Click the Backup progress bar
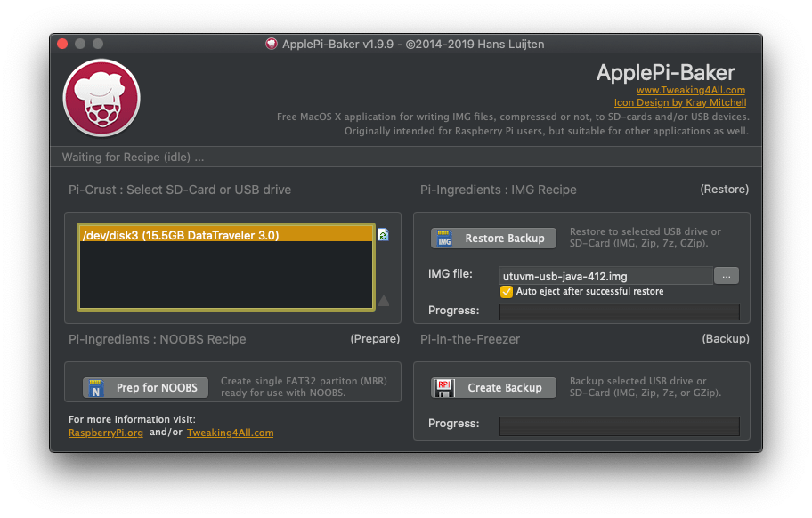 pyautogui.click(x=620, y=426)
